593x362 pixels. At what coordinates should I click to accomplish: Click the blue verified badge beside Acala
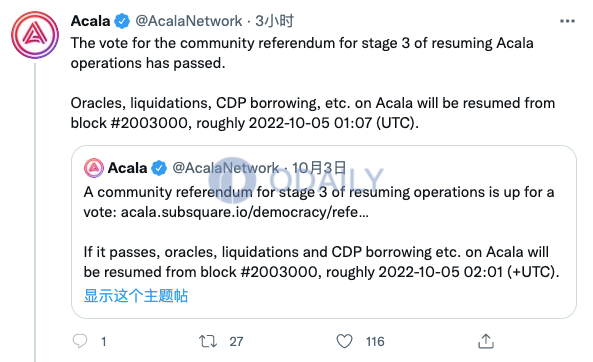pos(122,21)
